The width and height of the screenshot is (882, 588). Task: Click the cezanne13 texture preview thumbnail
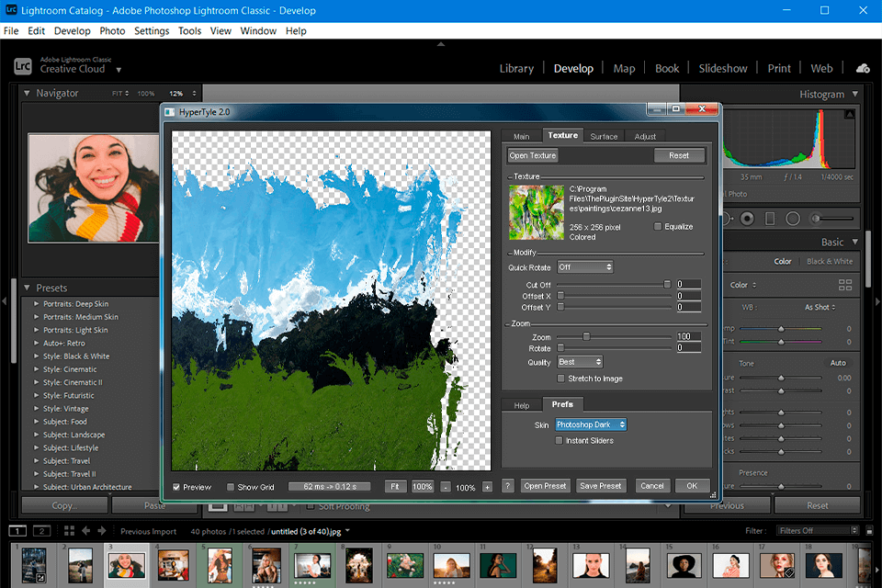point(537,213)
